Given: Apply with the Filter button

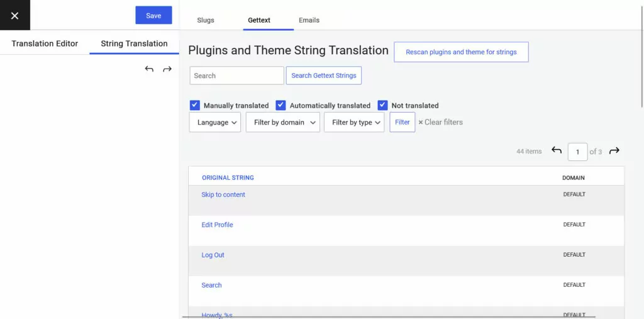Looking at the screenshot, I should (x=402, y=122).
